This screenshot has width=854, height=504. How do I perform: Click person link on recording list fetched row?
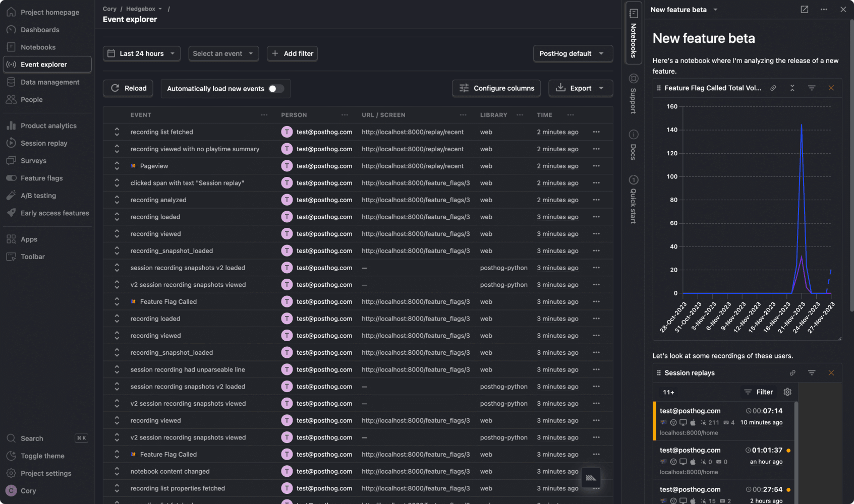pos(317,132)
